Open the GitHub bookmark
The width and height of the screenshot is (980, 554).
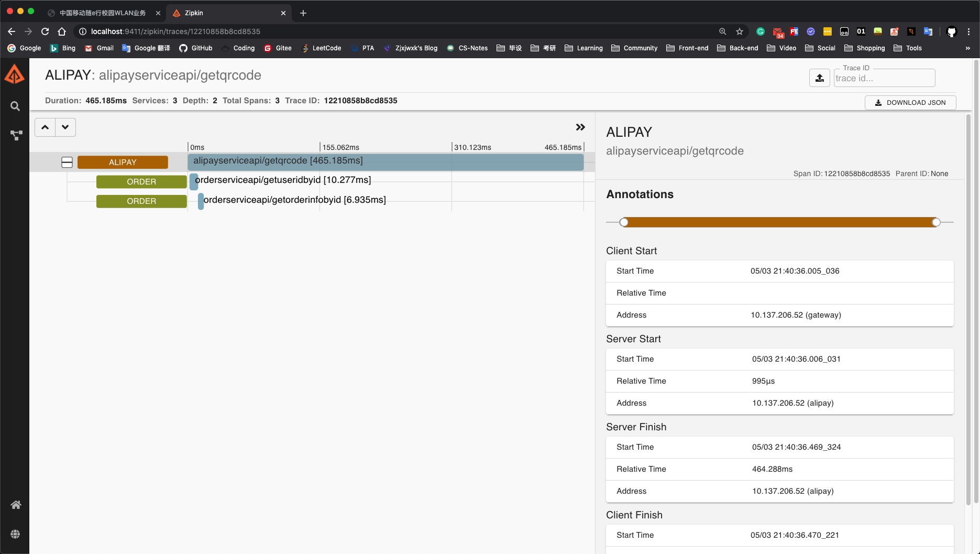[x=196, y=48]
